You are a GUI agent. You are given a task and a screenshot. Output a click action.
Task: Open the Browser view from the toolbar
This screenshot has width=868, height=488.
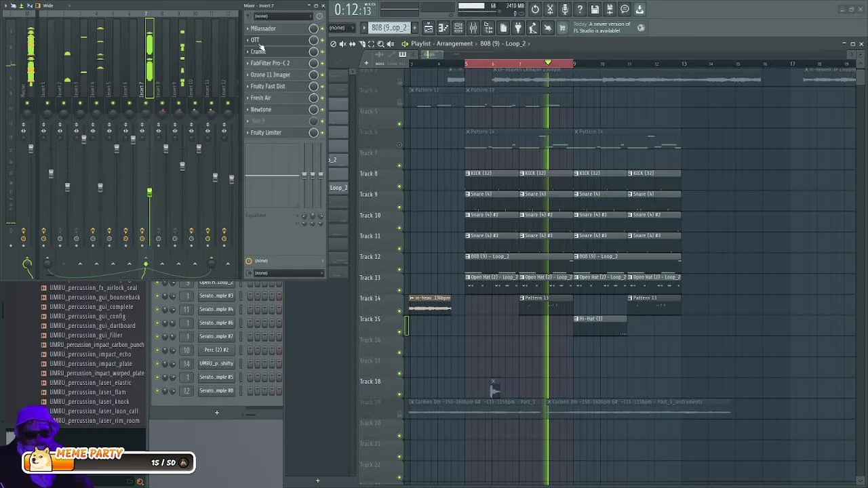tap(488, 28)
